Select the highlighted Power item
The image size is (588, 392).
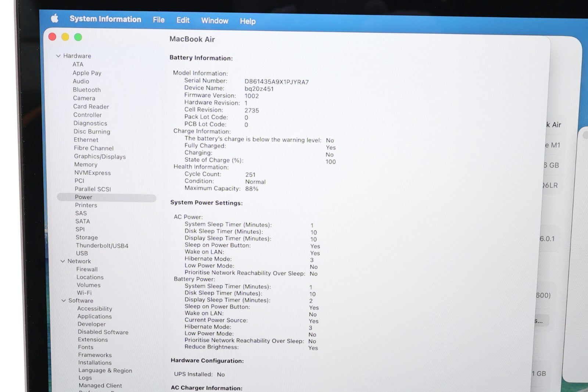tap(84, 197)
